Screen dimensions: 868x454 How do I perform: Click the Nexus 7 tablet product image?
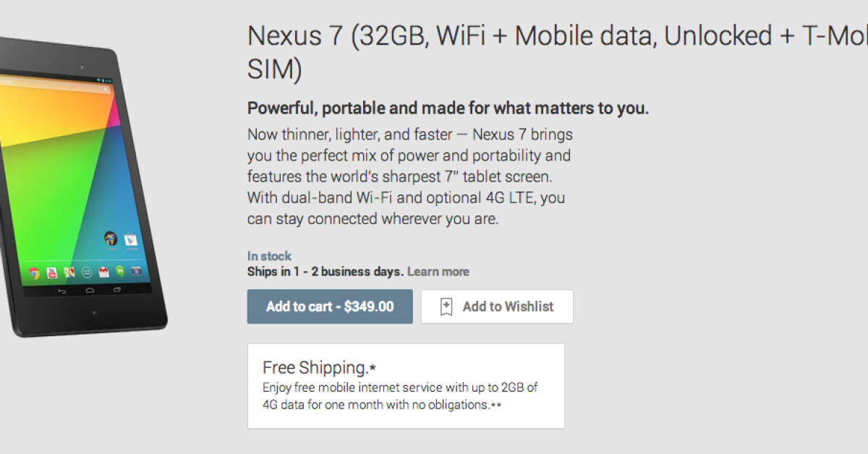[x=72, y=188]
